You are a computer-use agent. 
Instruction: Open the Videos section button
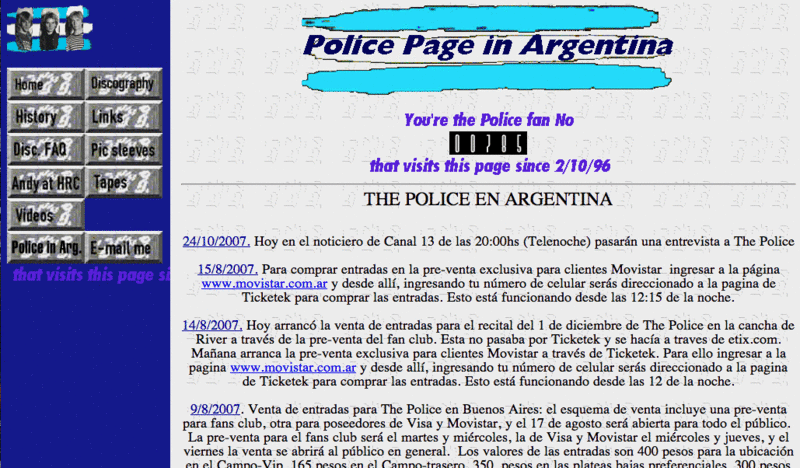[x=45, y=215]
